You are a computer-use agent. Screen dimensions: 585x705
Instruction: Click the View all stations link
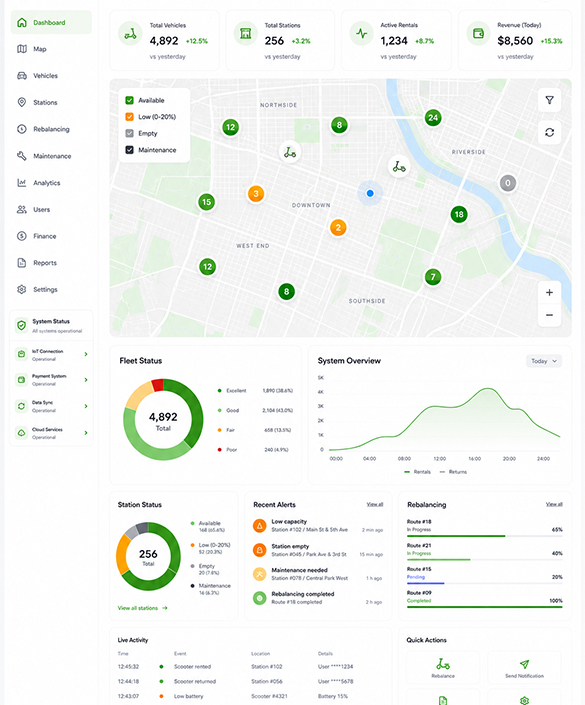[143, 608]
